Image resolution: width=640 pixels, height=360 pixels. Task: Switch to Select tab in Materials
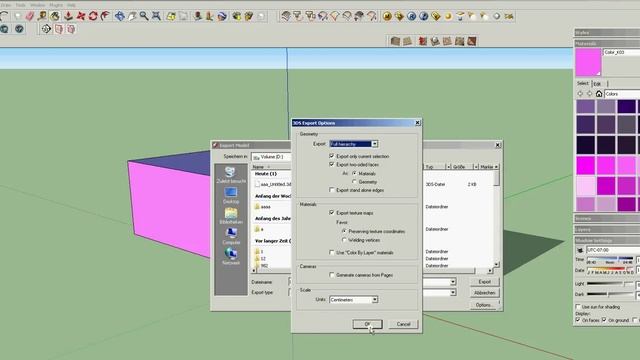click(583, 83)
